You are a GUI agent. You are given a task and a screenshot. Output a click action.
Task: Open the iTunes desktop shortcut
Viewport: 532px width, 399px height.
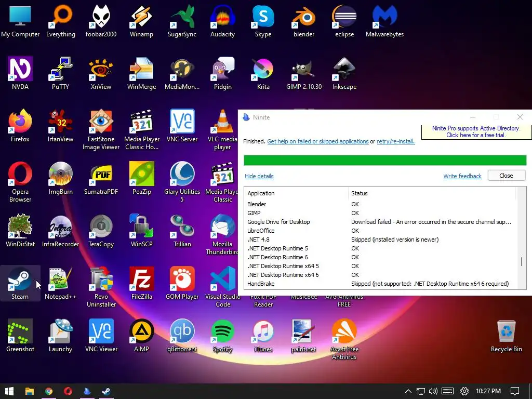click(x=263, y=336)
